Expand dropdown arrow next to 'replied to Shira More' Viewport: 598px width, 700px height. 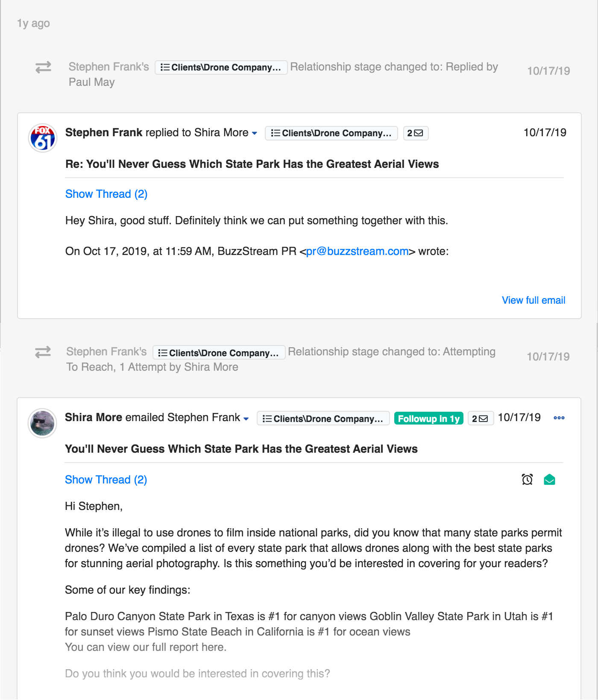click(x=255, y=133)
